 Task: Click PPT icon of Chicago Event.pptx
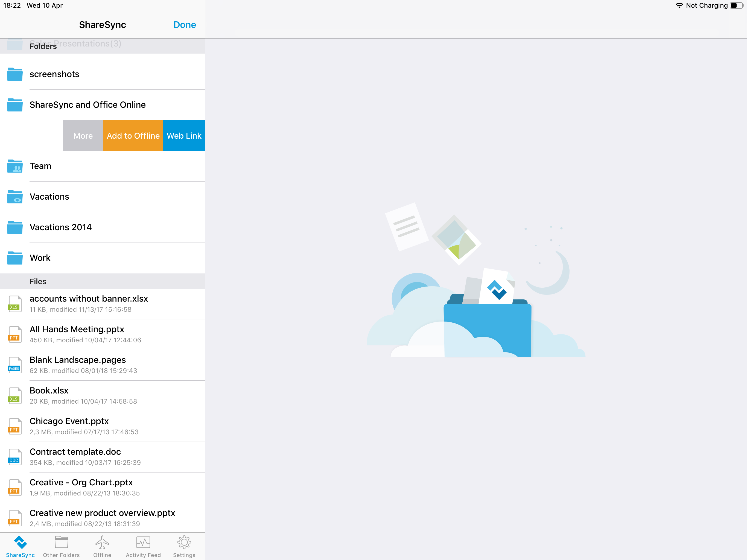pyautogui.click(x=14, y=426)
